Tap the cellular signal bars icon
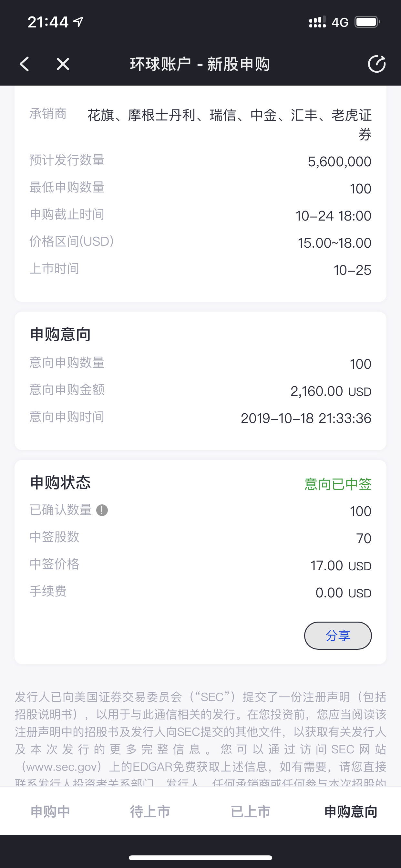 pyautogui.click(x=317, y=22)
